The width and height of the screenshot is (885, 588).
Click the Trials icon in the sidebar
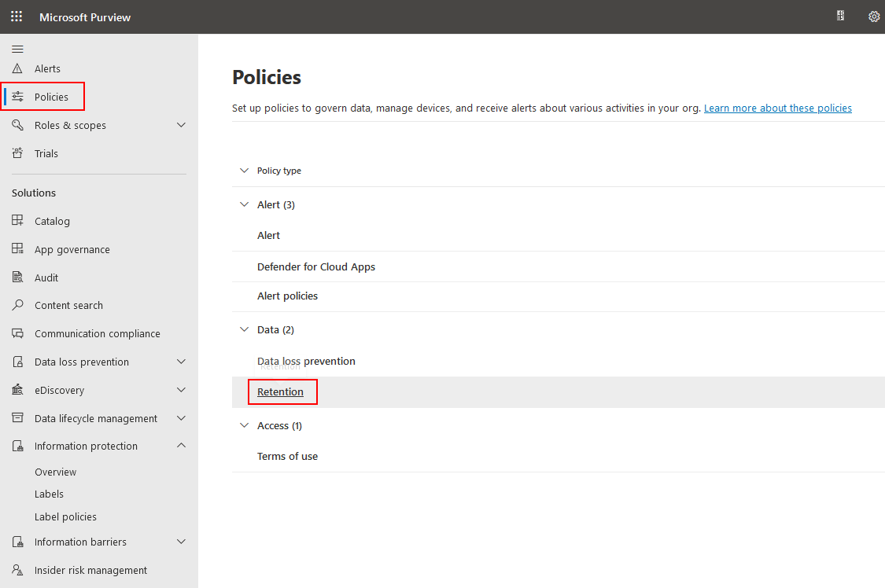[17, 153]
